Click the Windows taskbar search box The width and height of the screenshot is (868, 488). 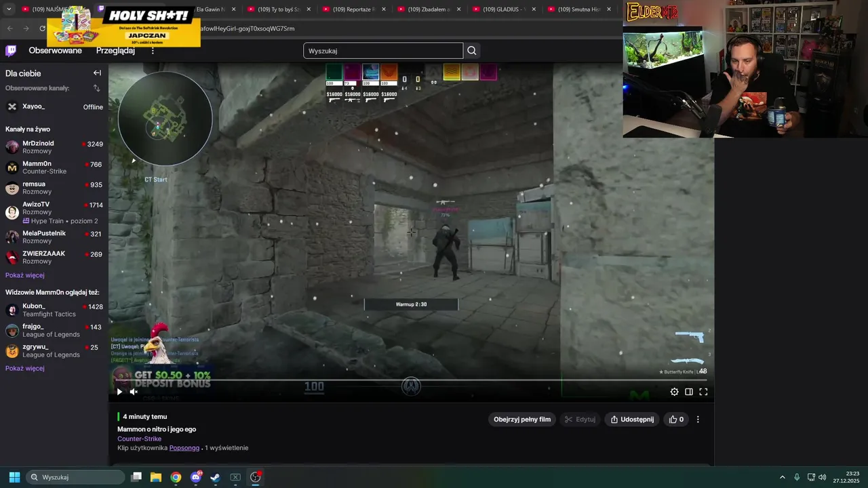click(76, 477)
